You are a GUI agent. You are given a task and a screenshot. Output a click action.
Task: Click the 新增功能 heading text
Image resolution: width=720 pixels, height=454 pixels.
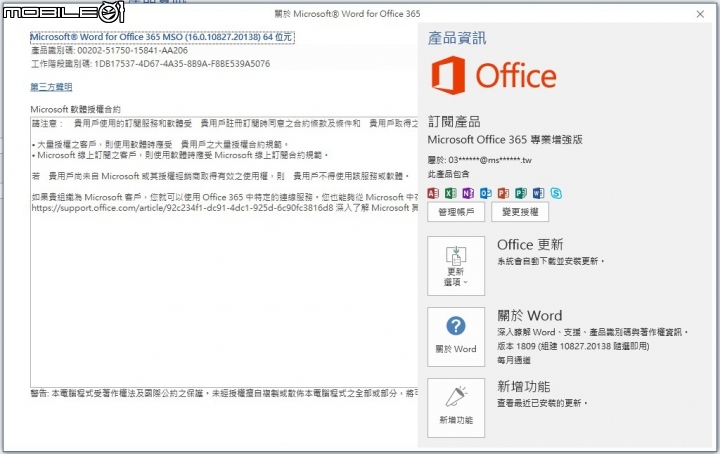pos(523,387)
